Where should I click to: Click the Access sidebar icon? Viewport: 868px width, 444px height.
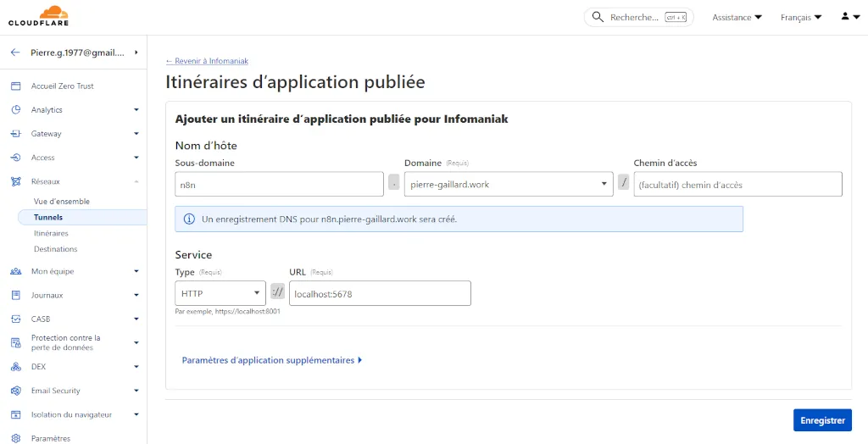coord(16,158)
